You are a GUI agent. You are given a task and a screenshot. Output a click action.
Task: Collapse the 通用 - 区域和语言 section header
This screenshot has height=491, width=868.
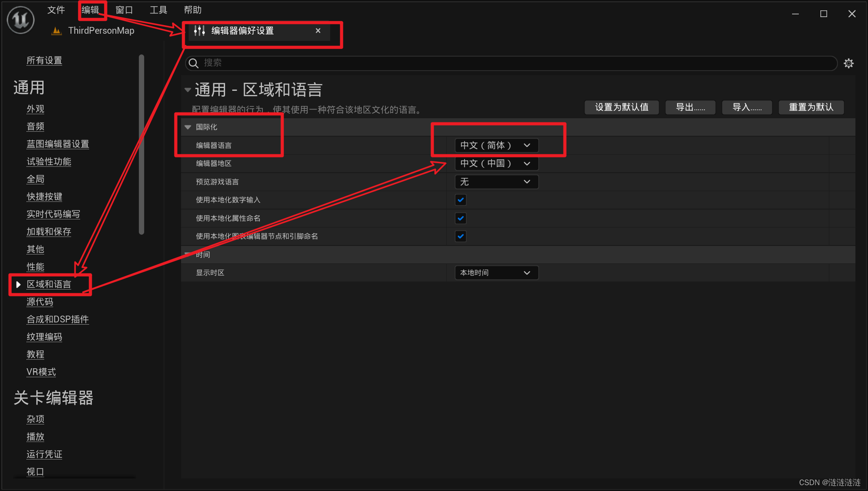188,90
